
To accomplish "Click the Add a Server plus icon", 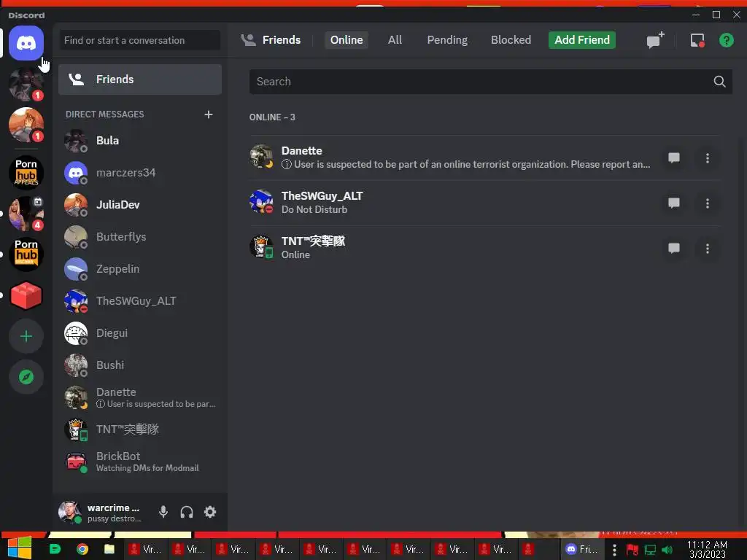I will point(26,336).
